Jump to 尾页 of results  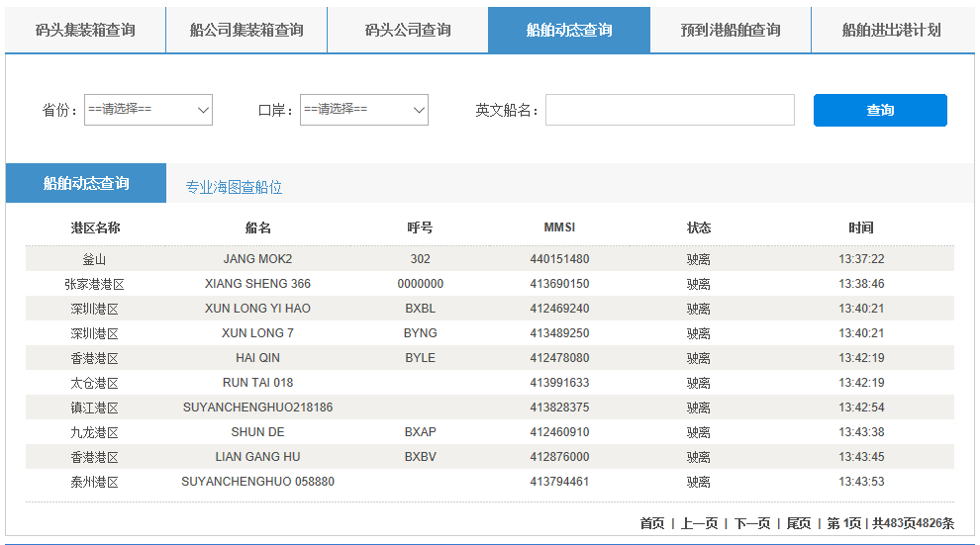(x=799, y=523)
